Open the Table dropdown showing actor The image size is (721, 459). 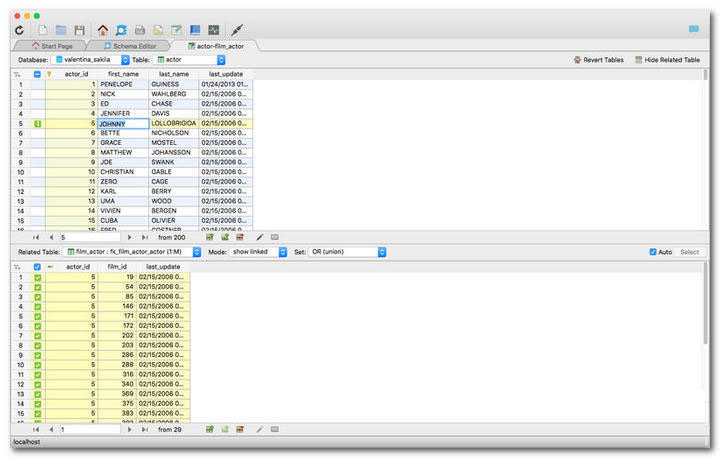tap(190, 60)
